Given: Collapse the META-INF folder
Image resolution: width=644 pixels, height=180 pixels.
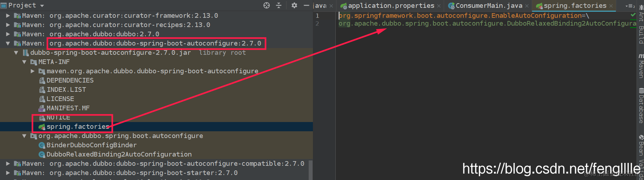Looking at the screenshot, I should pos(24,62).
